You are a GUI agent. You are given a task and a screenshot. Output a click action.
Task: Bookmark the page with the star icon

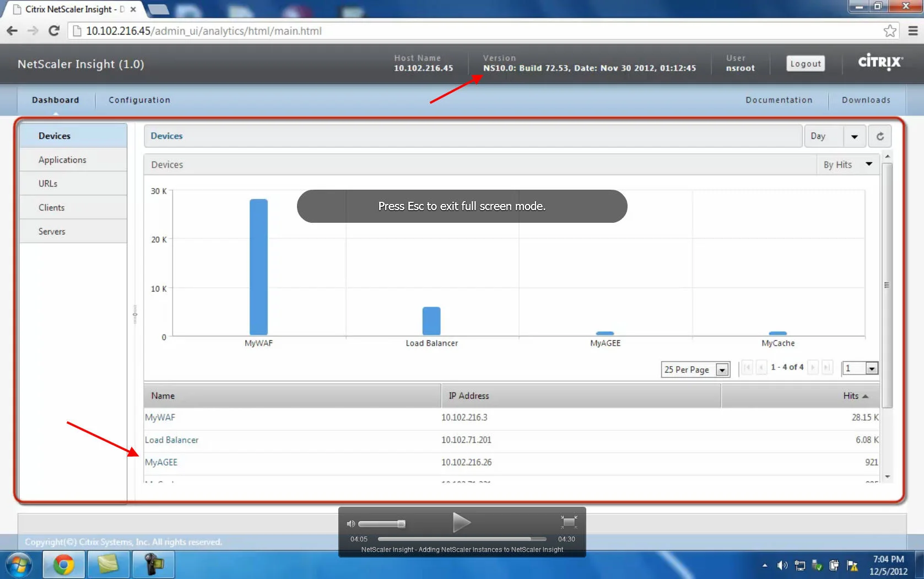pos(890,31)
